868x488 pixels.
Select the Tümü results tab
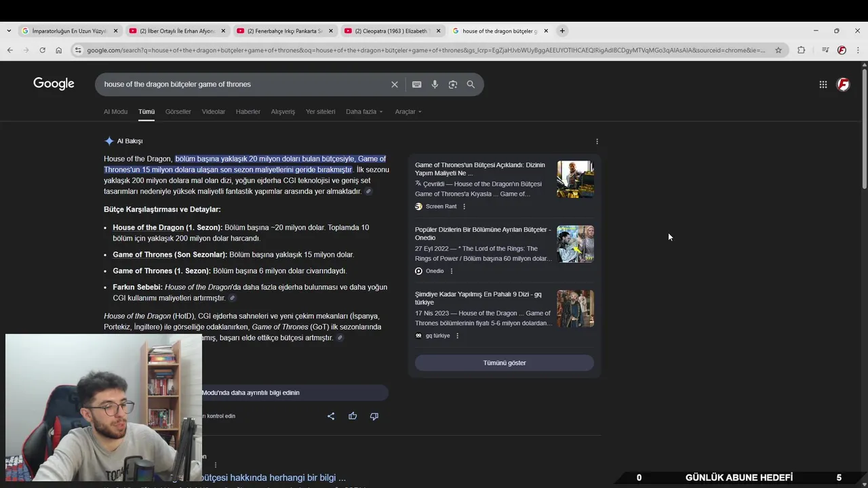click(146, 112)
